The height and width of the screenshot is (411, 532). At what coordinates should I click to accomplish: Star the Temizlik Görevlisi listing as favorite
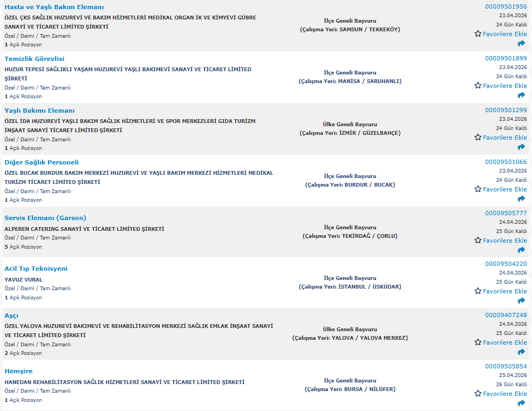[478, 86]
